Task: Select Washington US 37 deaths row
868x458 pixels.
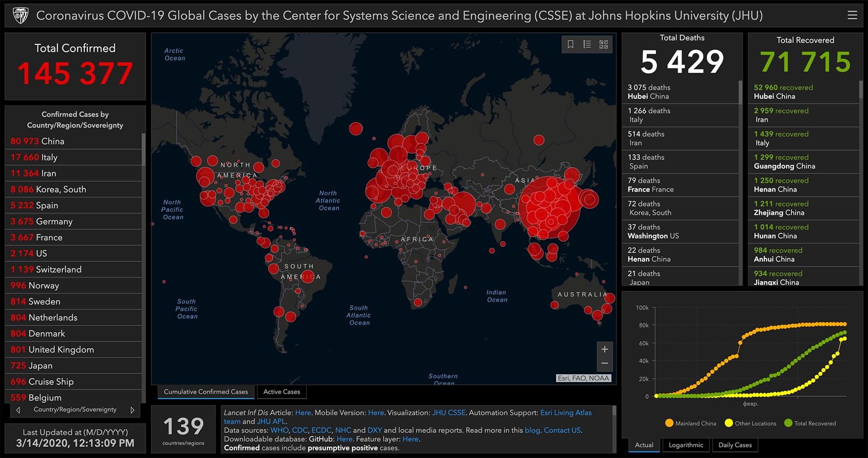Action: (x=680, y=231)
